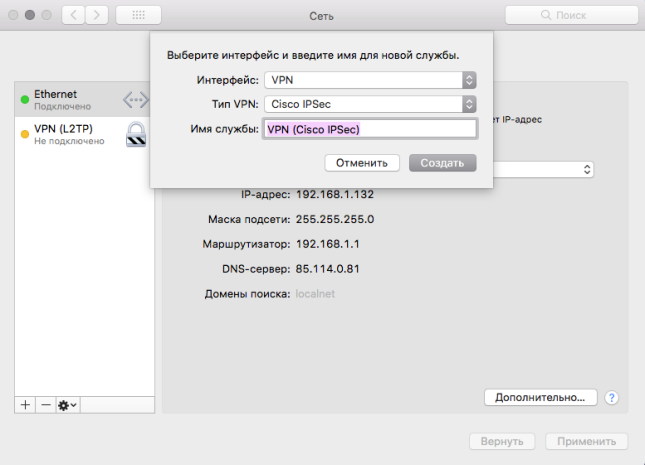Open Дополнительно… settings

click(541, 398)
